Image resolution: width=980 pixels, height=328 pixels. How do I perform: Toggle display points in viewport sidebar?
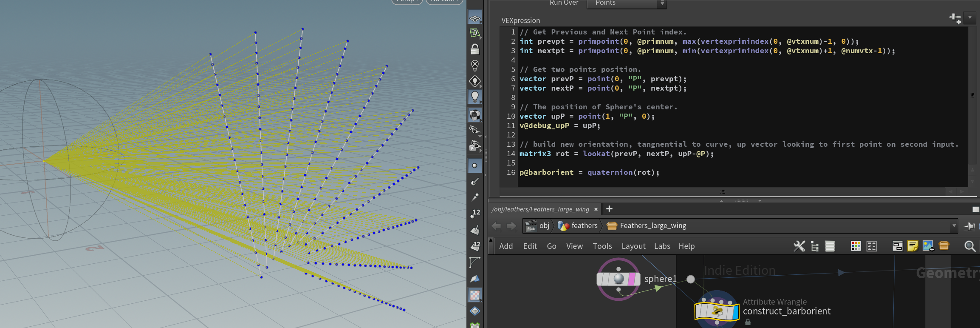point(475,165)
